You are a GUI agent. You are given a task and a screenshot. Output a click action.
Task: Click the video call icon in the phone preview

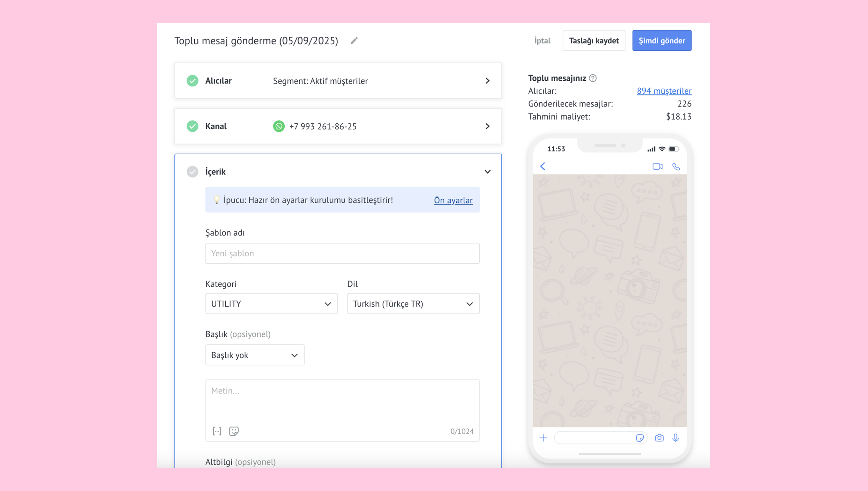[657, 166]
